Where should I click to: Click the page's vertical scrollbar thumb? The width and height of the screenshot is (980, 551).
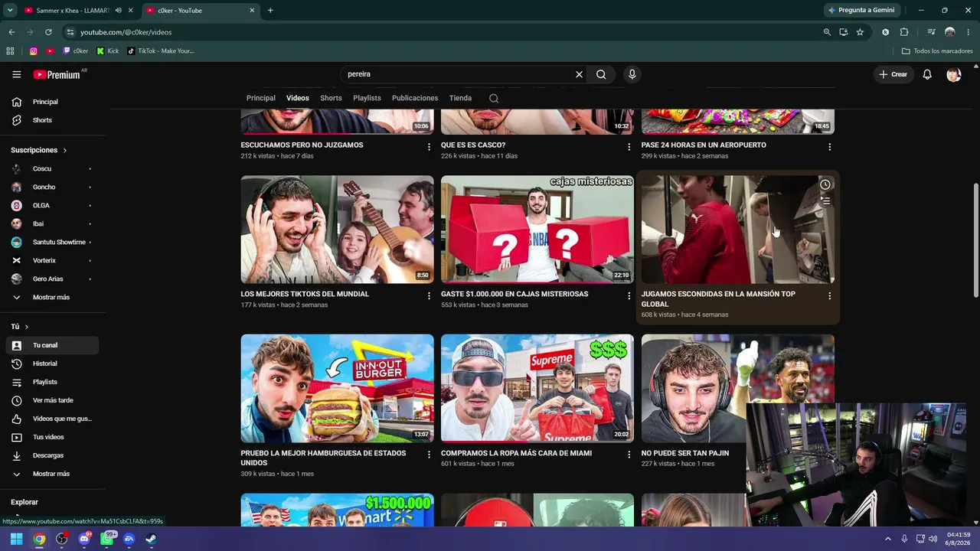(975, 240)
